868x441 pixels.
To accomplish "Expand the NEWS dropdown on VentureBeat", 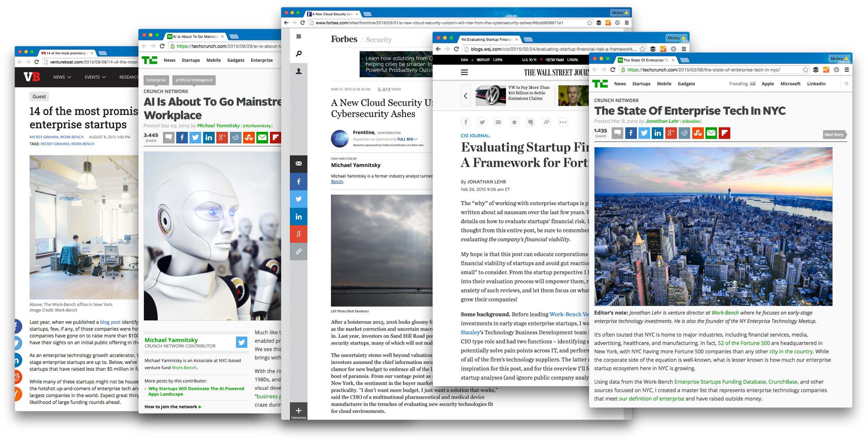I will tap(62, 77).
